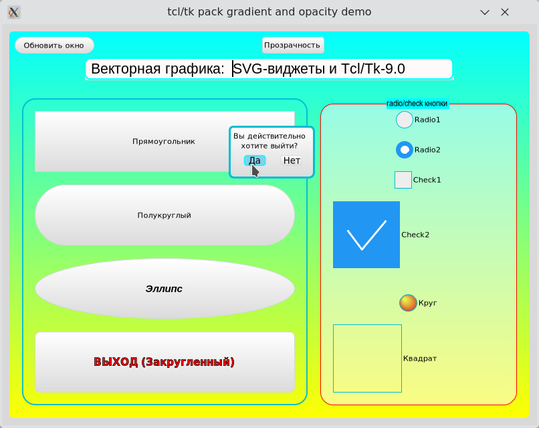Click the radio/check кнопки frame label
Image resolution: width=539 pixels, height=428 pixels.
417,103
